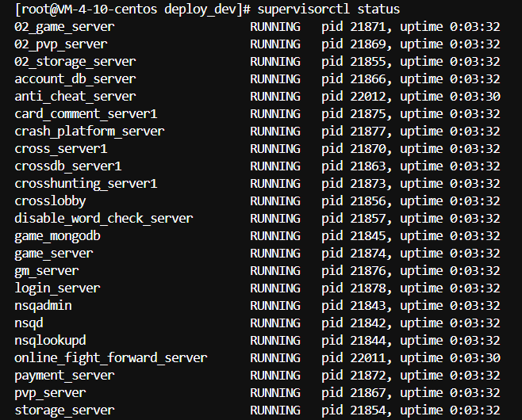
Task: Click the game_mongodb process name
Action: tap(57, 235)
